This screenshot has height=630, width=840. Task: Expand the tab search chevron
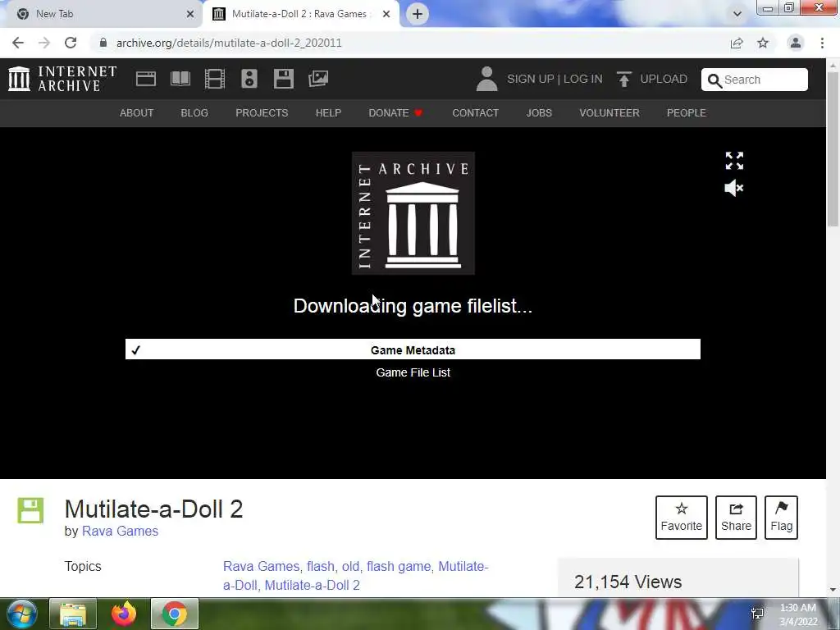(737, 14)
